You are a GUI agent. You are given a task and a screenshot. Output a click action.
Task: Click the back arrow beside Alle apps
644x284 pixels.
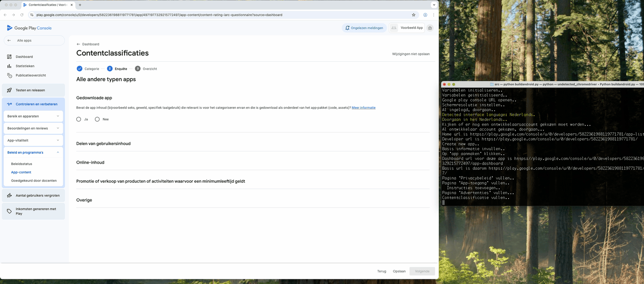tap(9, 40)
